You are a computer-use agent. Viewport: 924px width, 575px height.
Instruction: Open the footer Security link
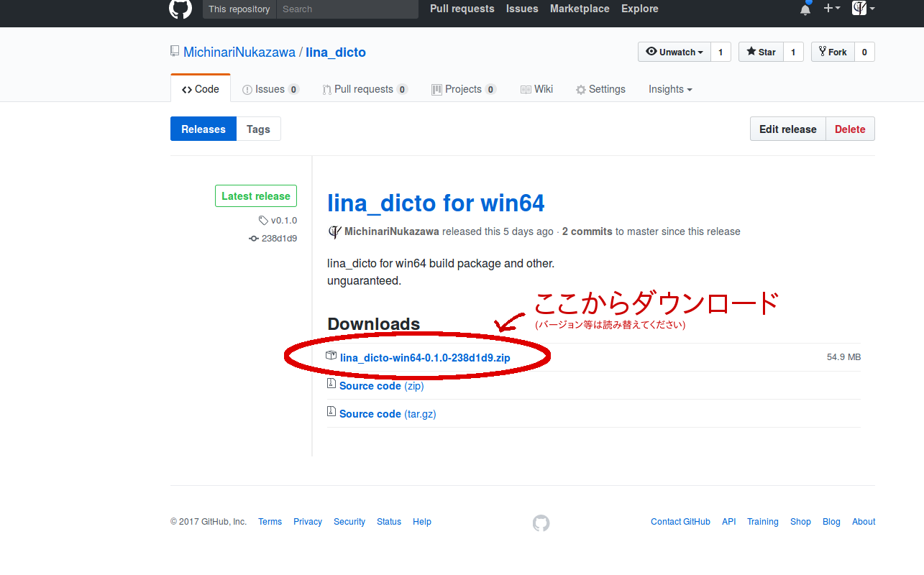click(349, 522)
